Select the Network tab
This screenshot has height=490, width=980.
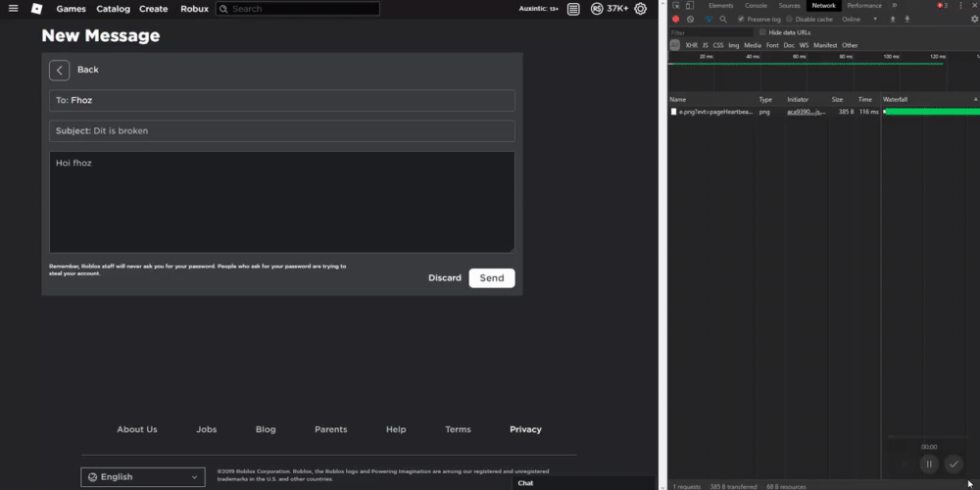(x=824, y=6)
